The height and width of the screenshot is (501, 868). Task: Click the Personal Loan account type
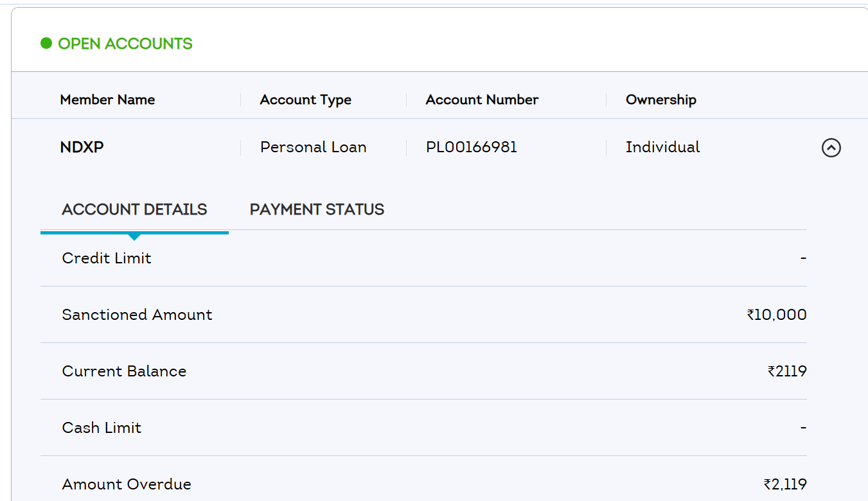click(313, 148)
